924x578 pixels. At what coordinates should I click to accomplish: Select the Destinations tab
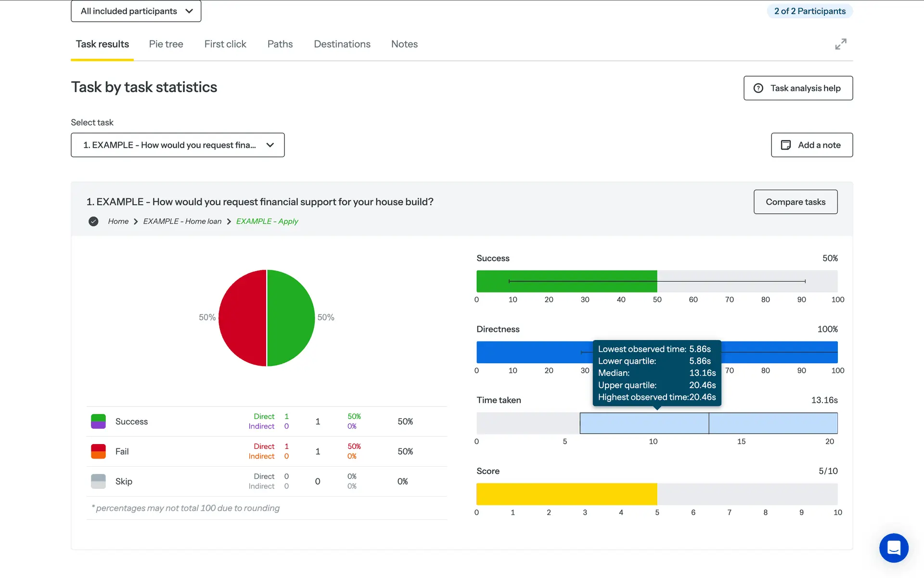[x=342, y=44]
